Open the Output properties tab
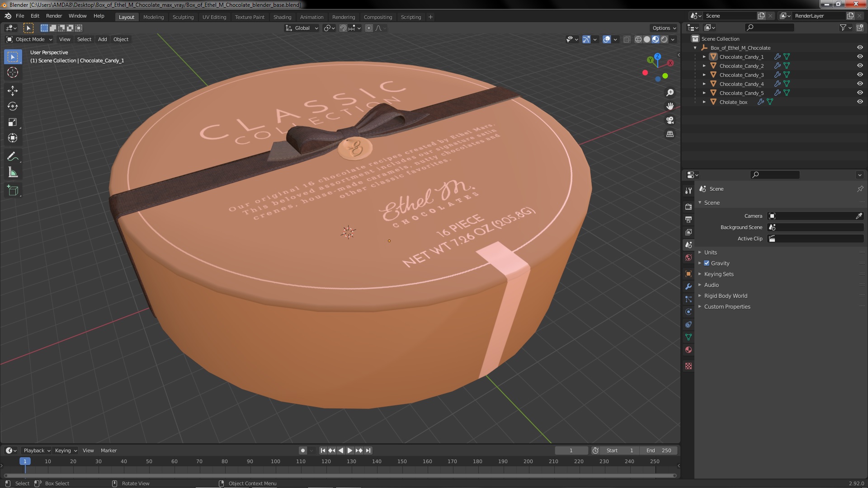Image resolution: width=868 pixels, height=488 pixels. (x=689, y=219)
